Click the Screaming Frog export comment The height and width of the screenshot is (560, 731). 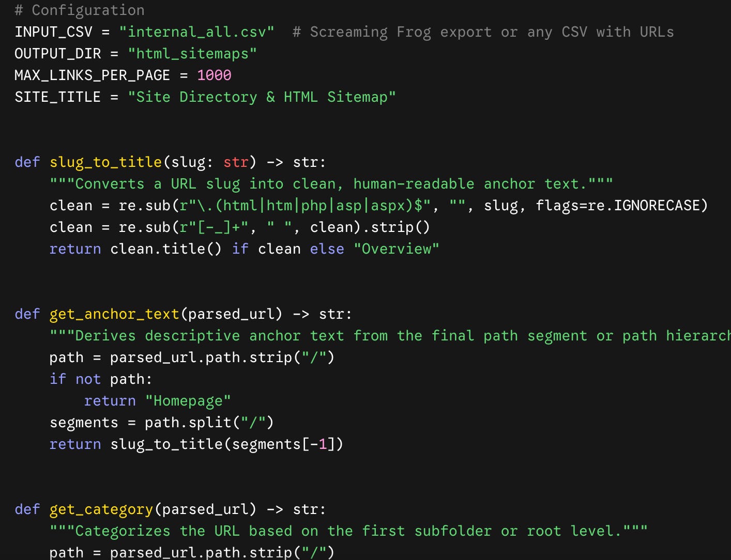coord(483,32)
